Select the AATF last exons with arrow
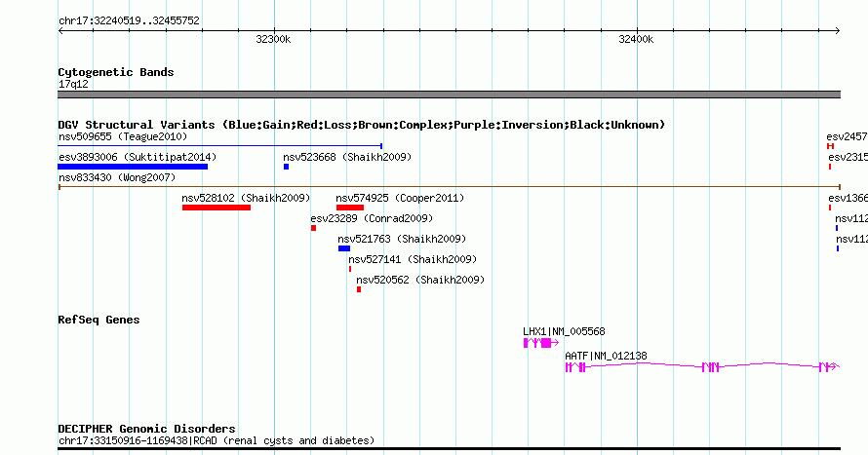 [829, 366]
